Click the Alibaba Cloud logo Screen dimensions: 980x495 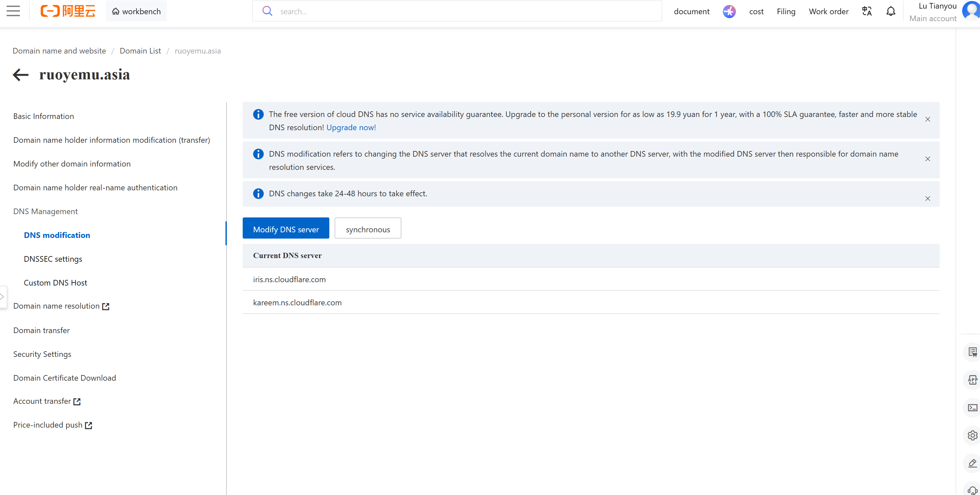tap(68, 11)
